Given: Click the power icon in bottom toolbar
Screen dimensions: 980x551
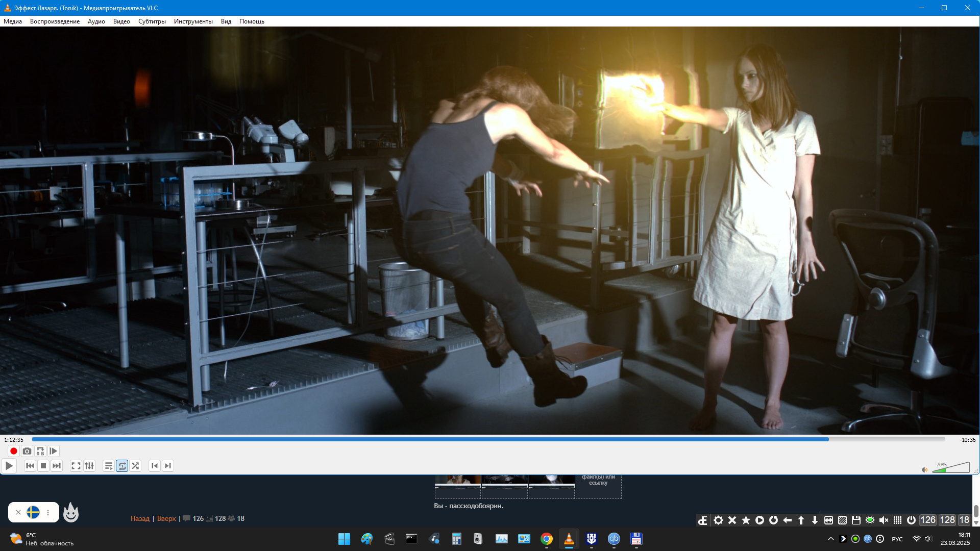Looking at the screenshot, I should coord(911,520).
